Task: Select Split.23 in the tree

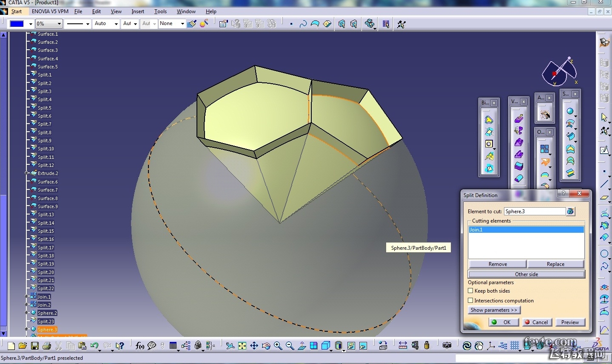Action: pos(46,321)
